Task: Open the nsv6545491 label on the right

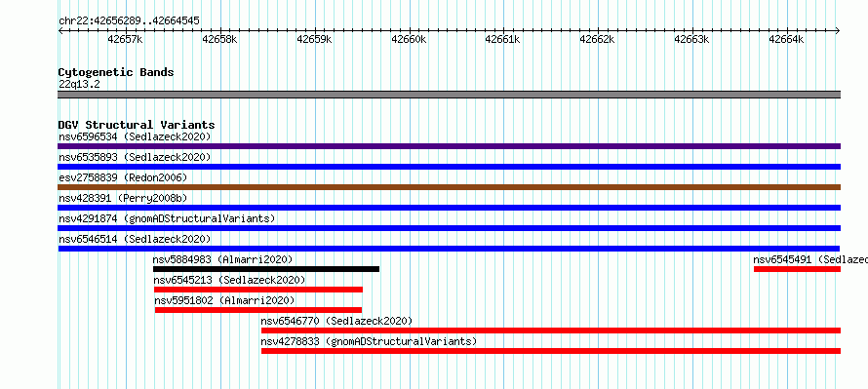Action: tap(810, 259)
